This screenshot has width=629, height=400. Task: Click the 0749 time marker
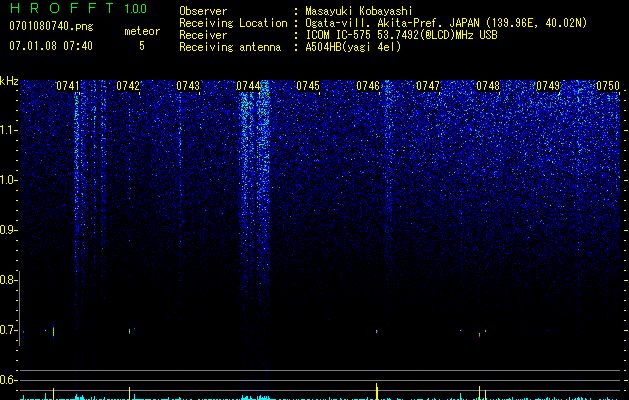click(x=548, y=86)
